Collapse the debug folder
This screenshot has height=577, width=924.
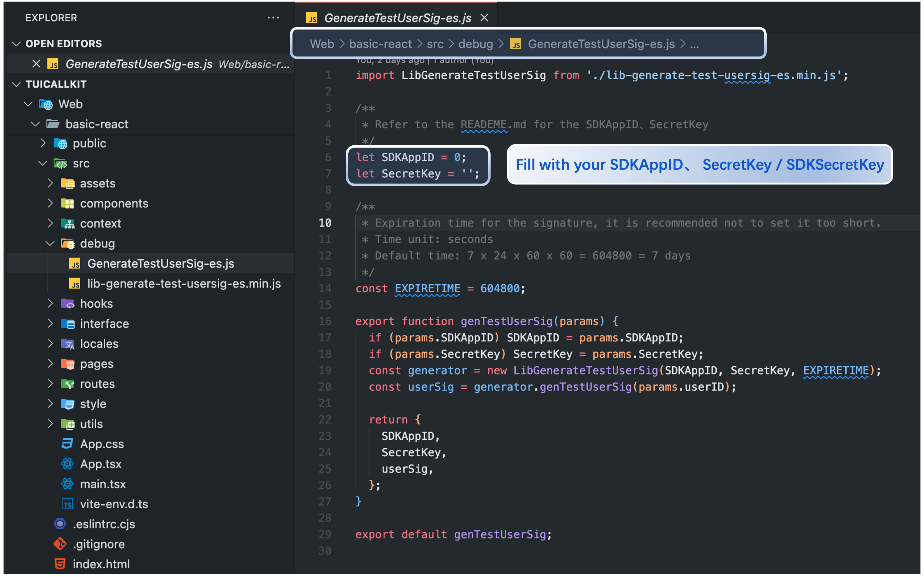[50, 243]
